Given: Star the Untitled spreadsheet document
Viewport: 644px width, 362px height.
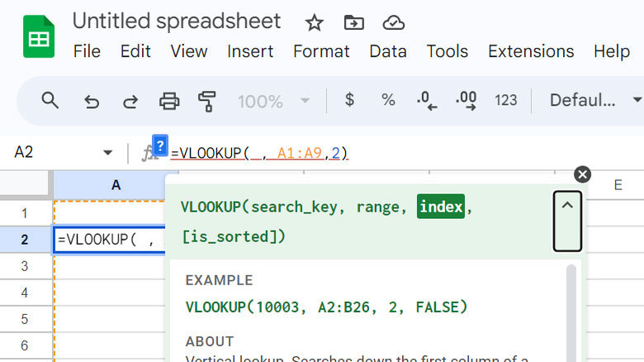Looking at the screenshot, I should pos(314,22).
